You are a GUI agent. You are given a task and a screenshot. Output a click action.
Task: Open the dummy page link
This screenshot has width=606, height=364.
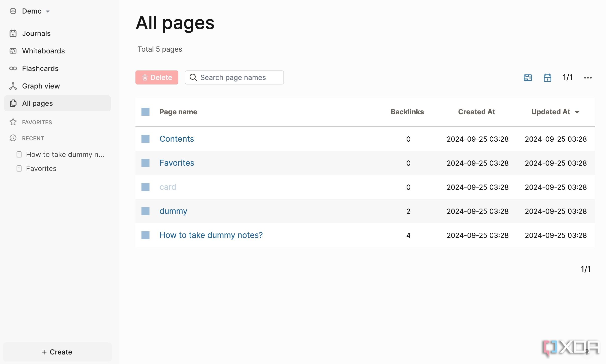pos(173,211)
